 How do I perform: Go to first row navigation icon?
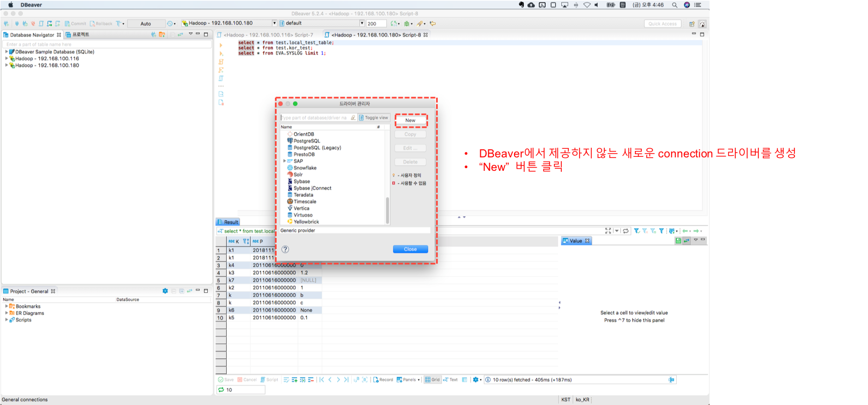pyautogui.click(x=322, y=380)
